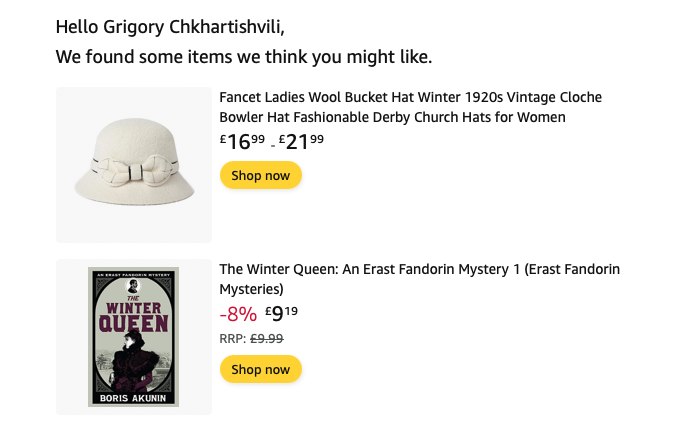The image size is (677, 425).
Task: Click the £9.19 book price
Action: click(x=282, y=313)
